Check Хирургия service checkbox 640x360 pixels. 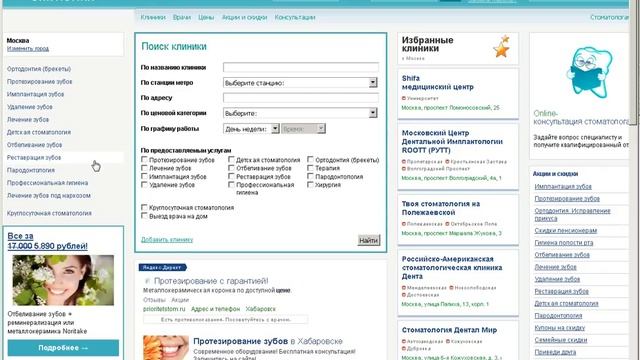coord(310,184)
